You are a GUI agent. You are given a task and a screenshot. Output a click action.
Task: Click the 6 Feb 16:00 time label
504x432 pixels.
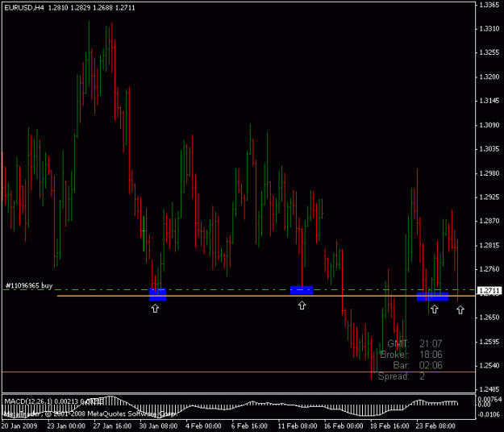click(249, 426)
